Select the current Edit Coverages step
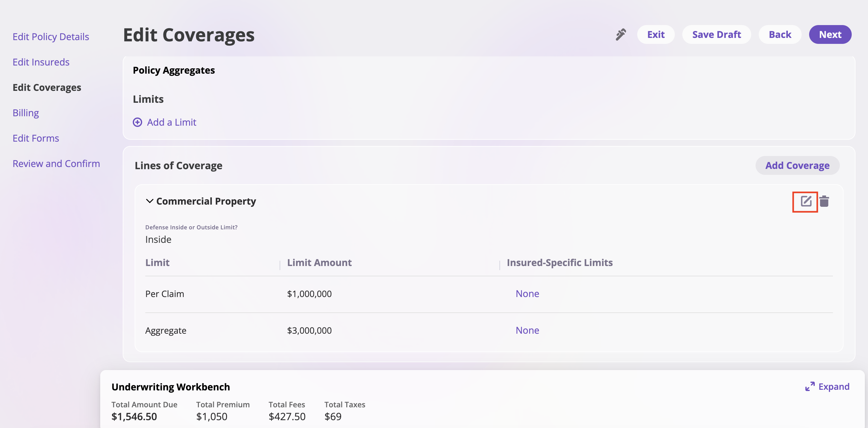 tap(47, 87)
